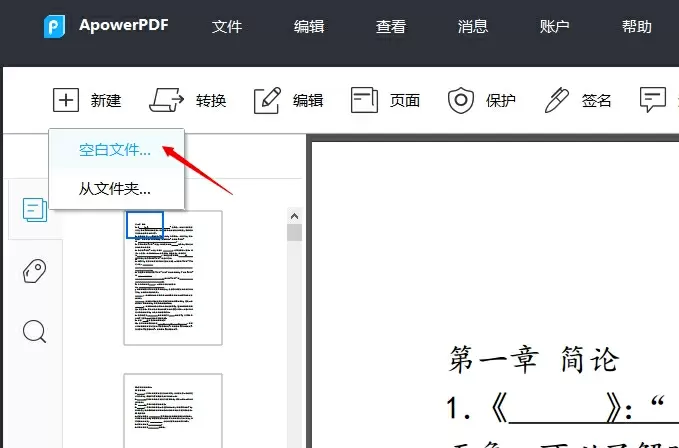The width and height of the screenshot is (679, 448).
Task: Select 空白文件... from the dropdown
Action: point(115,151)
